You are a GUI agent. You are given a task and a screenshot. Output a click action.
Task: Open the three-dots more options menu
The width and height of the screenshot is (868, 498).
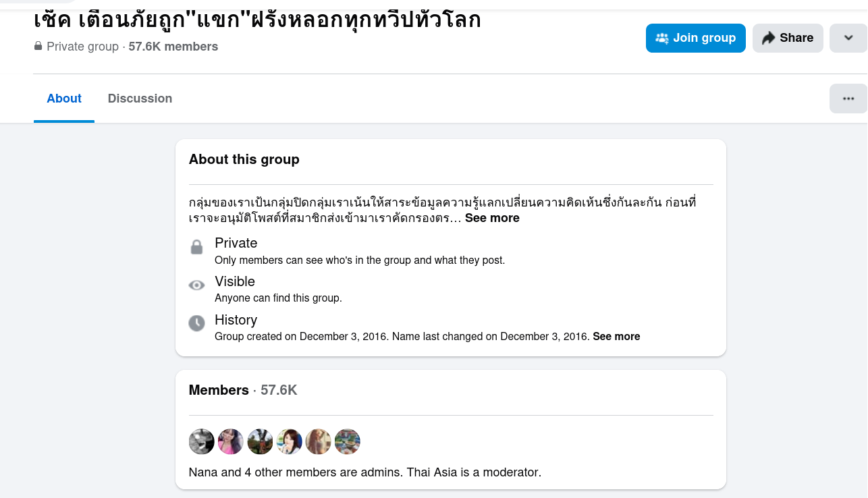click(x=848, y=99)
